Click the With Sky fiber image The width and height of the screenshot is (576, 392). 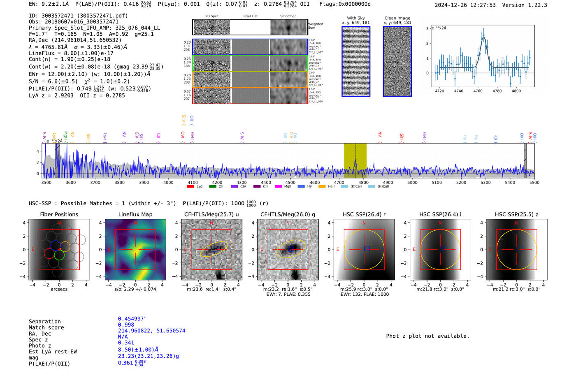356,61
